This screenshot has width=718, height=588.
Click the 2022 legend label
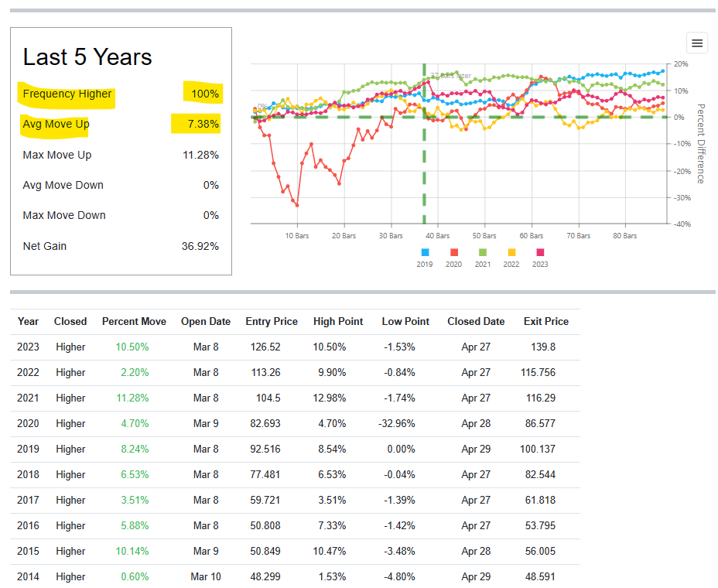[x=511, y=265]
